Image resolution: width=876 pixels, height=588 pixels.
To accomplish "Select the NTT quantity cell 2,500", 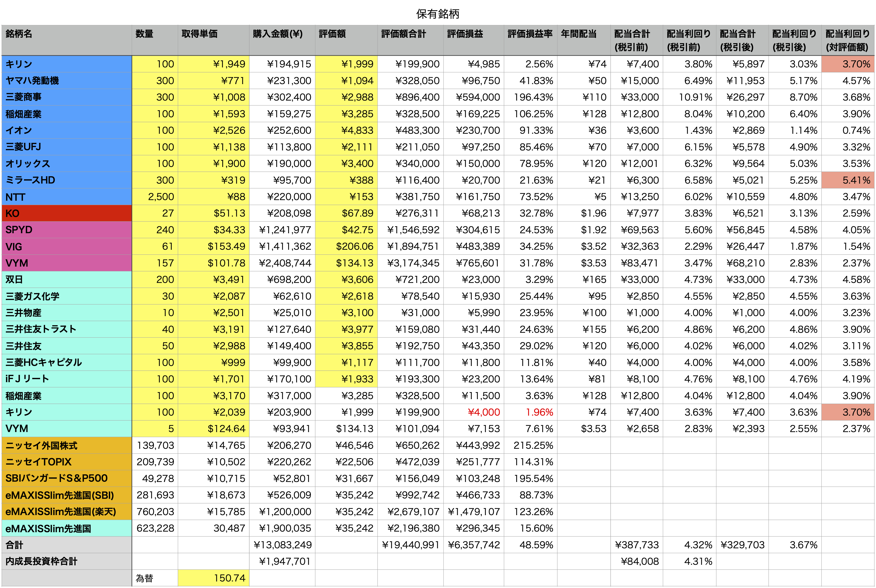I will coord(155,196).
